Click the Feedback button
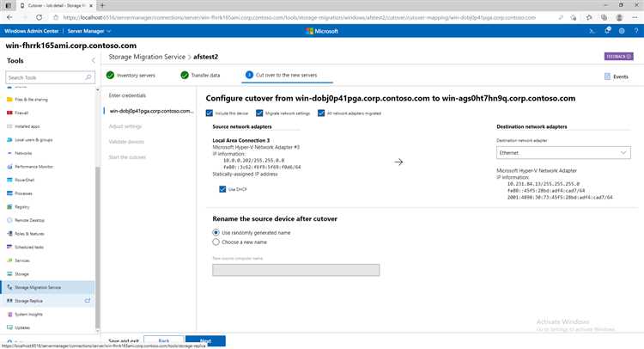This screenshot has height=349, width=644. 618,57
